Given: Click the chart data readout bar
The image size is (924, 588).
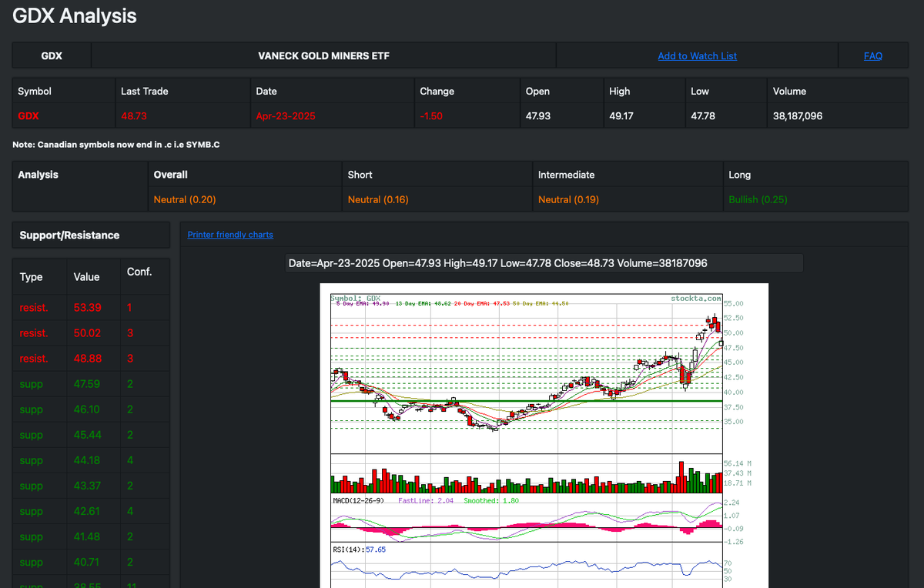Looking at the screenshot, I should pyautogui.click(x=544, y=263).
